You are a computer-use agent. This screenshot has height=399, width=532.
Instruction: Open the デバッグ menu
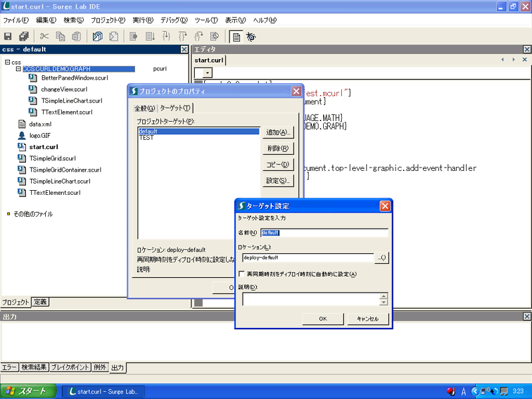click(174, 20)
